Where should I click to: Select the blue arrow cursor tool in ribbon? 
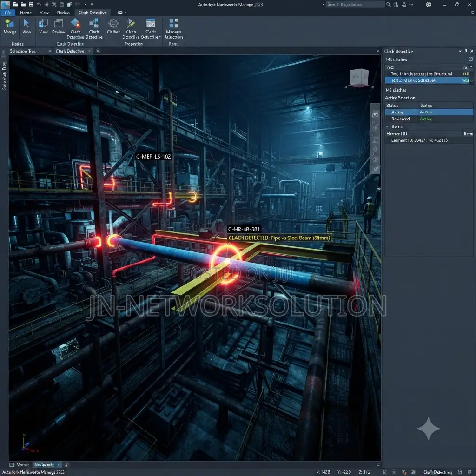pos(26,23)
